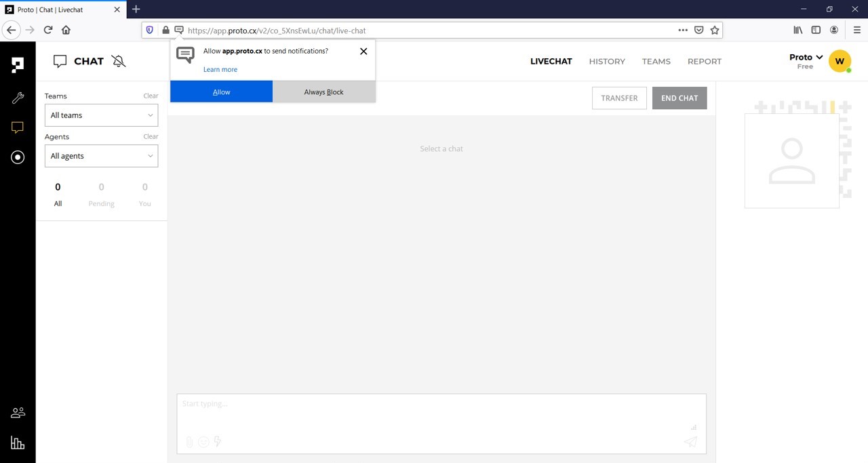Open the Firefox library icon
The image size is (868, 463).
pyautogui.click(x=799, y=30)
